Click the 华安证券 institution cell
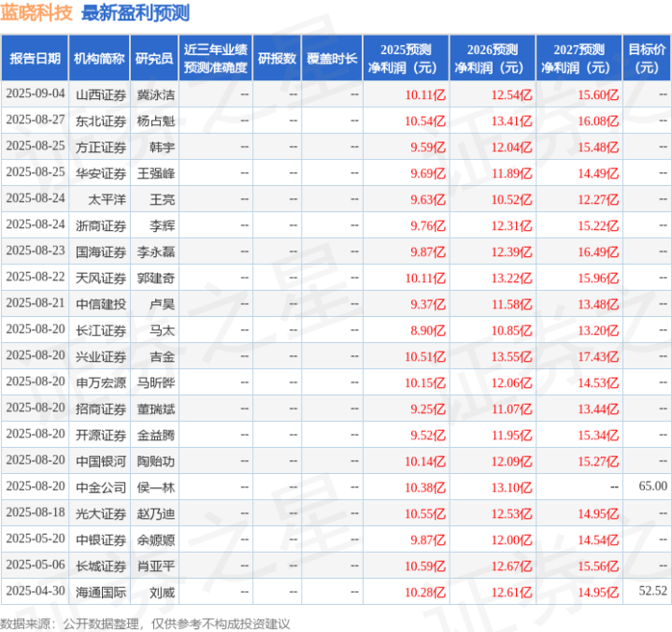Screen dimensions: 672x632 (x=101, y=174)
